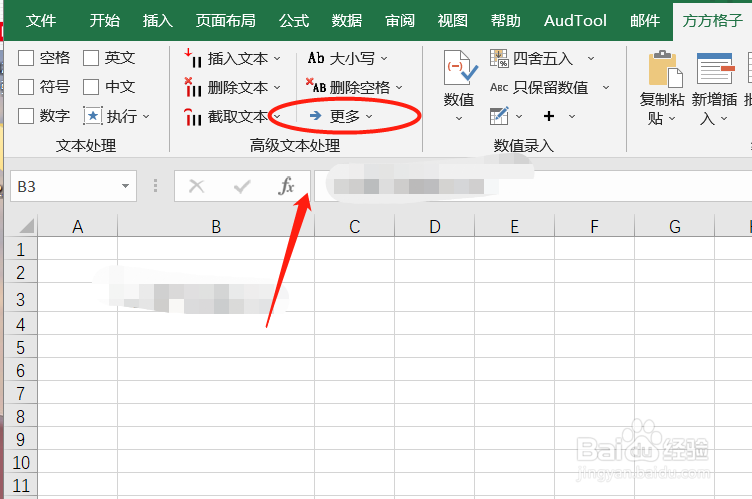Select column F header
The image size is (752, 499).
[x=595, y=226]
